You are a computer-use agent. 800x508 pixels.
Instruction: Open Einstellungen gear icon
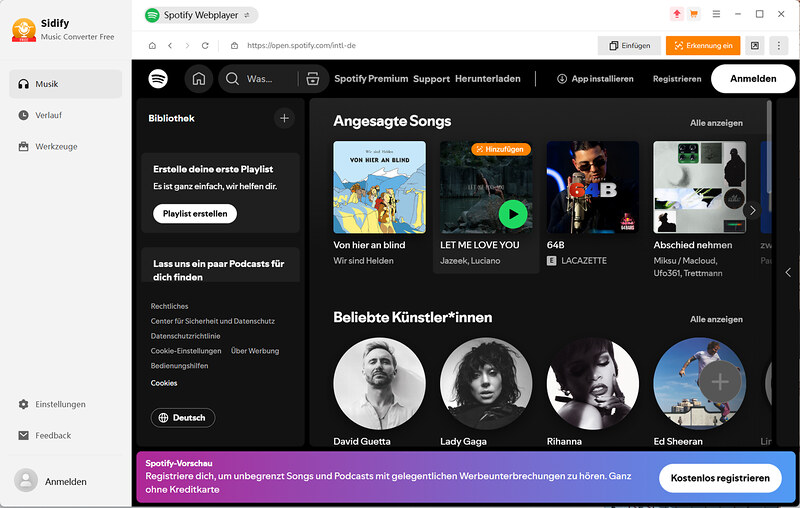(x=23, y=404)
